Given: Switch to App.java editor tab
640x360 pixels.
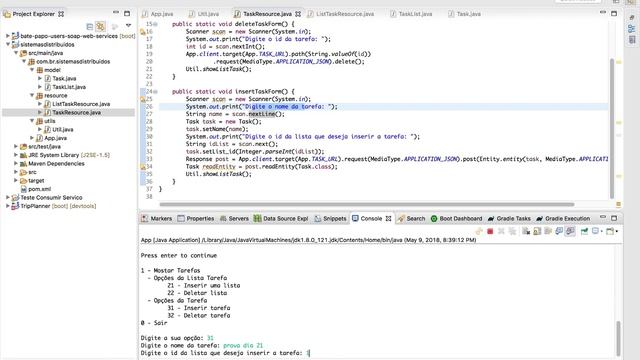Looking at the screenshot, I should (158, 14).
